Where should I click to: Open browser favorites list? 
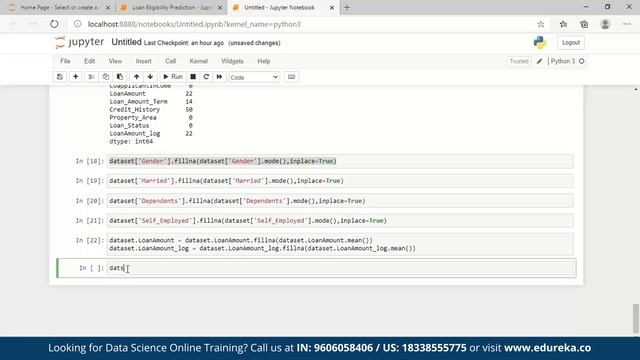(563, 24)
